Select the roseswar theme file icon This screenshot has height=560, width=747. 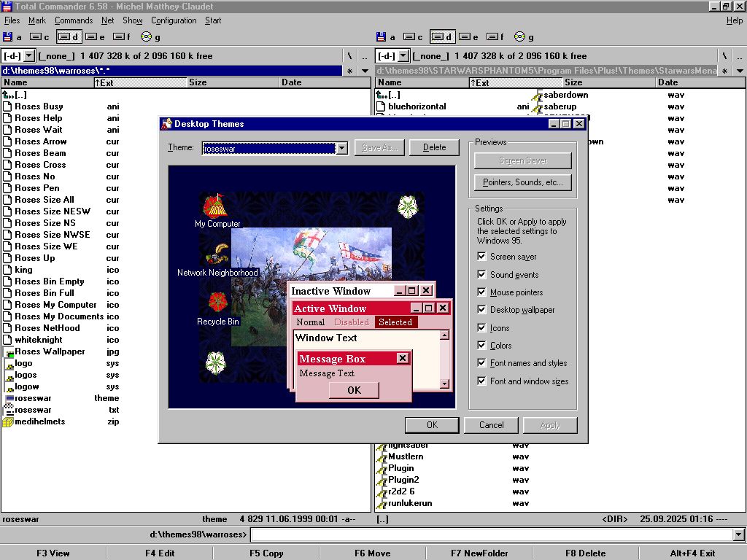(x=8, y=398)
